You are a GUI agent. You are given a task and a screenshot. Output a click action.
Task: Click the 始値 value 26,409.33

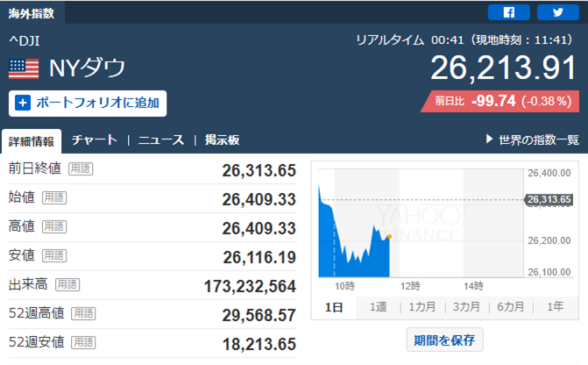click(259, 199)
